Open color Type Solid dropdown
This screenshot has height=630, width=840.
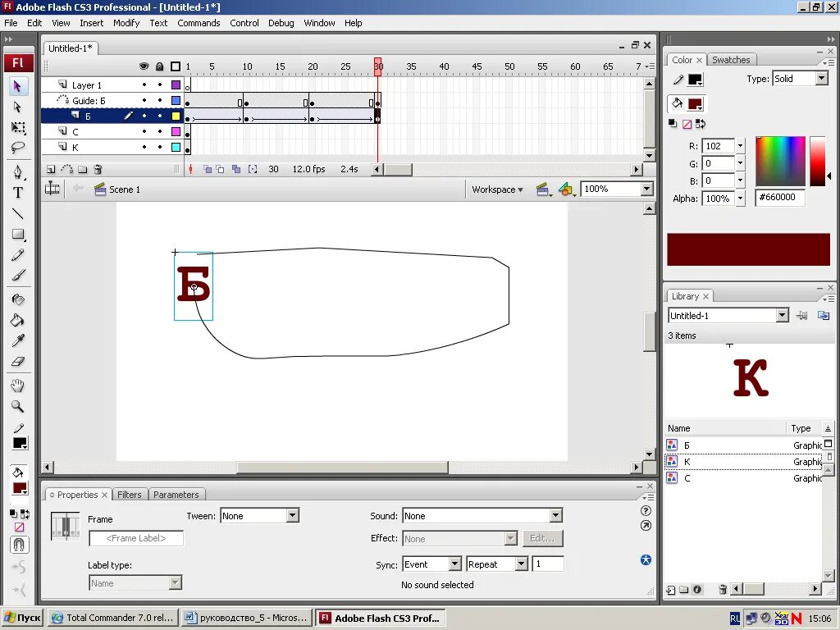[x=822, y=79]
